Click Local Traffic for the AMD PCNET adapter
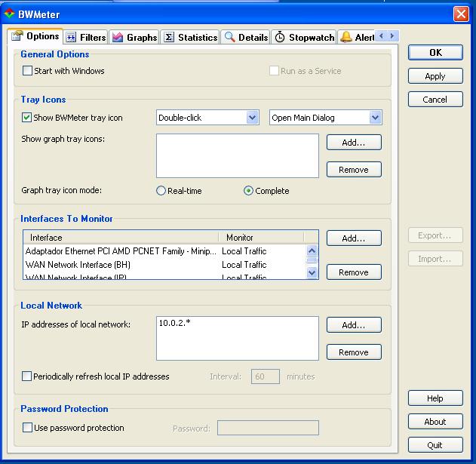 click(244, 251)
